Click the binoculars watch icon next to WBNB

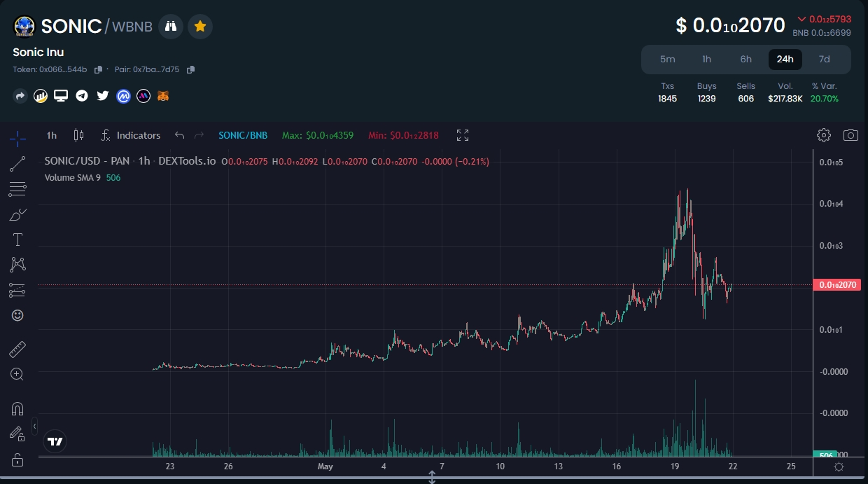coord(171,27)
